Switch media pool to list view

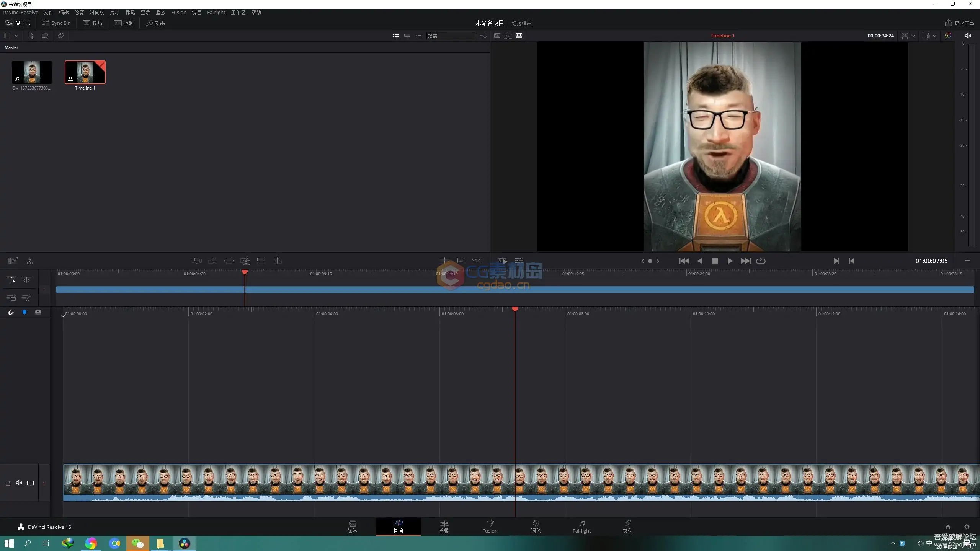(419, 36)
